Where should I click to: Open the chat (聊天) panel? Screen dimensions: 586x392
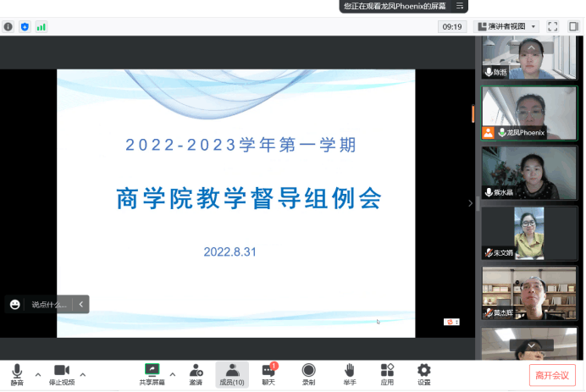point(268,374)
